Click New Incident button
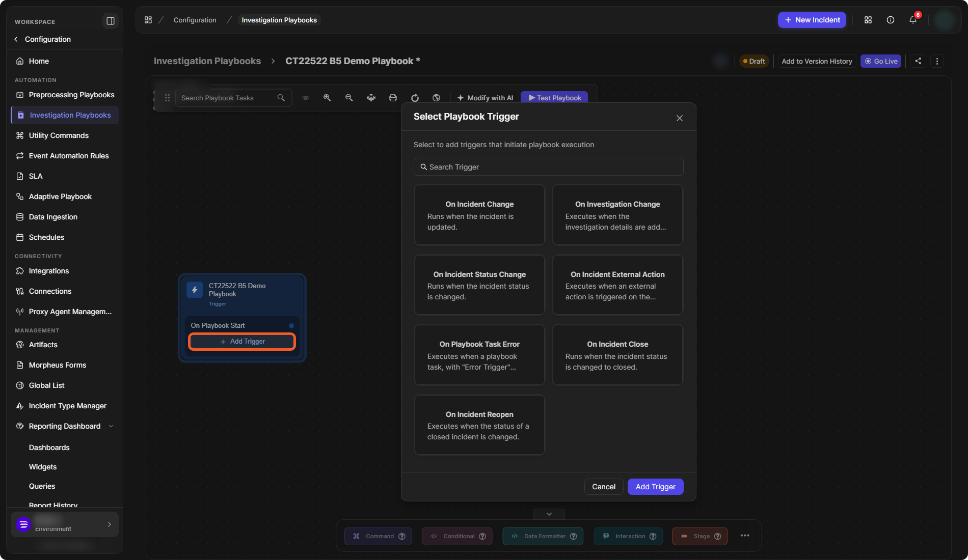This screenshot has height=560, width=968. click(x=812, y=20)
